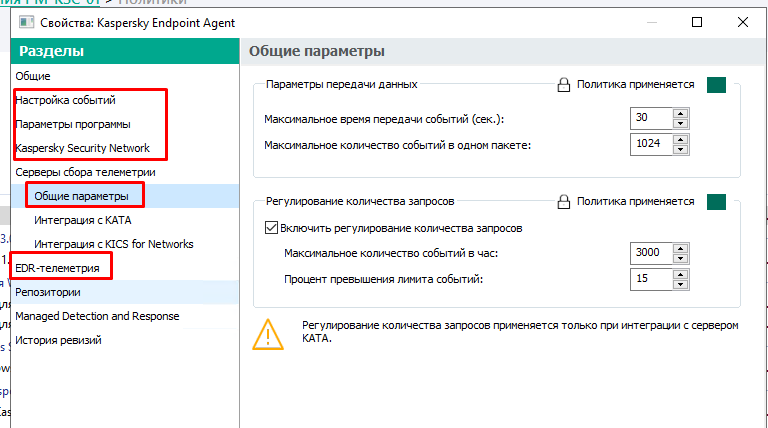Increase Процент превышения лимита событий
The height and width of the screenshot is (428, 768).
[x=680, y=274]
